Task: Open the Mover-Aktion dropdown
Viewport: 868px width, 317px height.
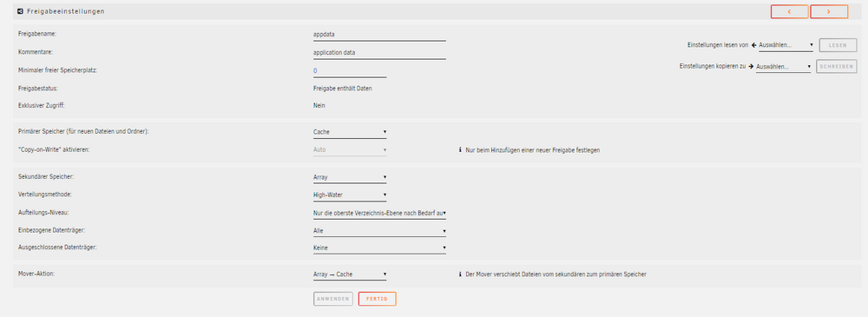Action: 350,274
